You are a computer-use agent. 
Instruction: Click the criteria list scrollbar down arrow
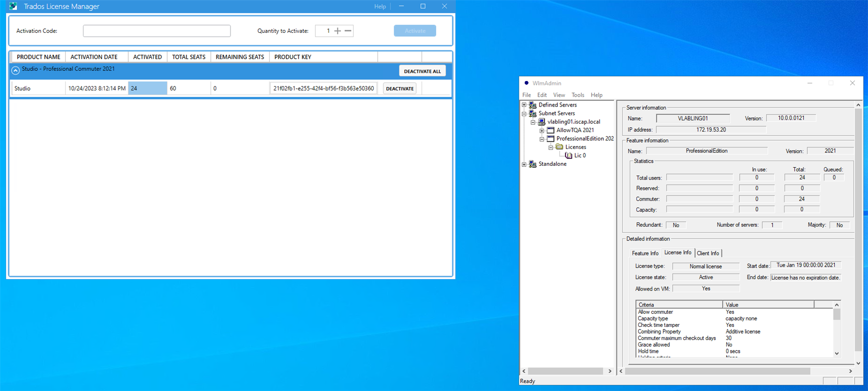tap(837, 353)
